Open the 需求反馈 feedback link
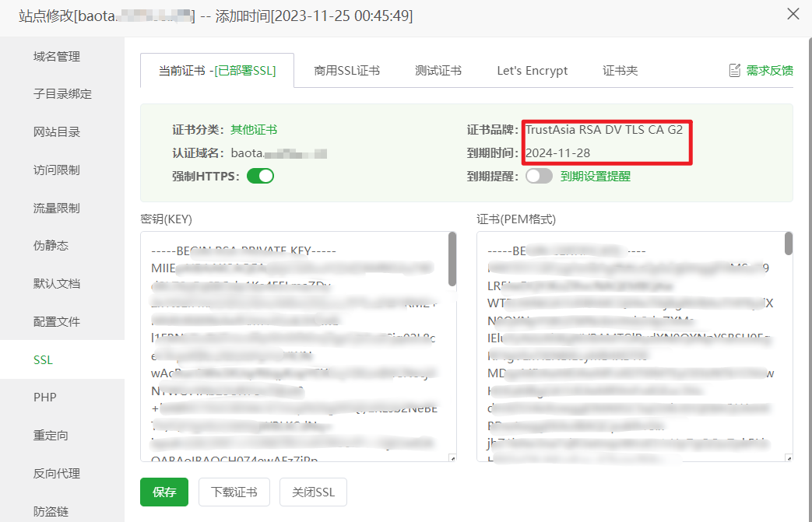 [x=769, y=70]
